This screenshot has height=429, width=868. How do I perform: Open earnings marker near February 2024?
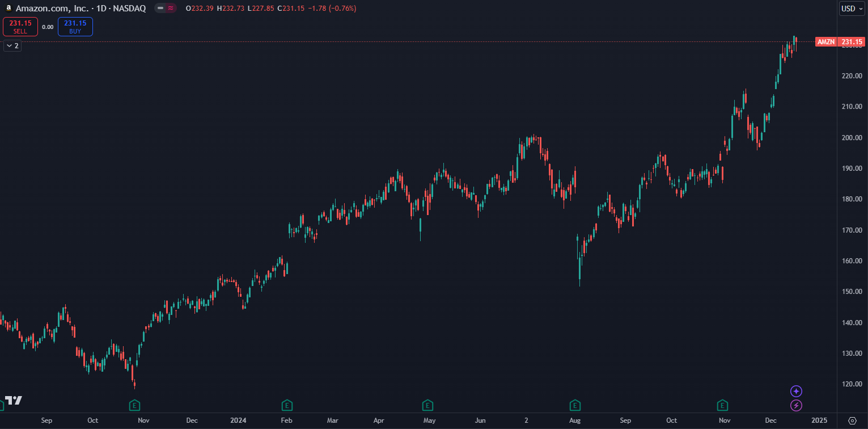(x=287, y=405)
